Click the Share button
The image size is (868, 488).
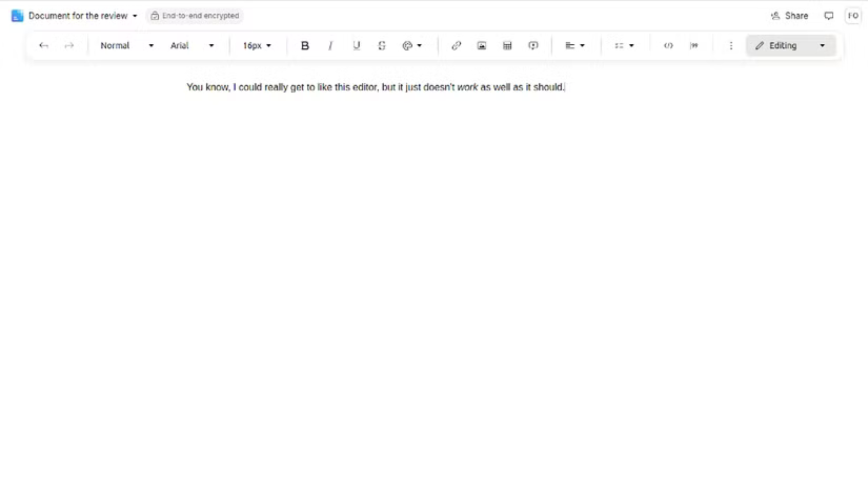click(x=789, y=16)
